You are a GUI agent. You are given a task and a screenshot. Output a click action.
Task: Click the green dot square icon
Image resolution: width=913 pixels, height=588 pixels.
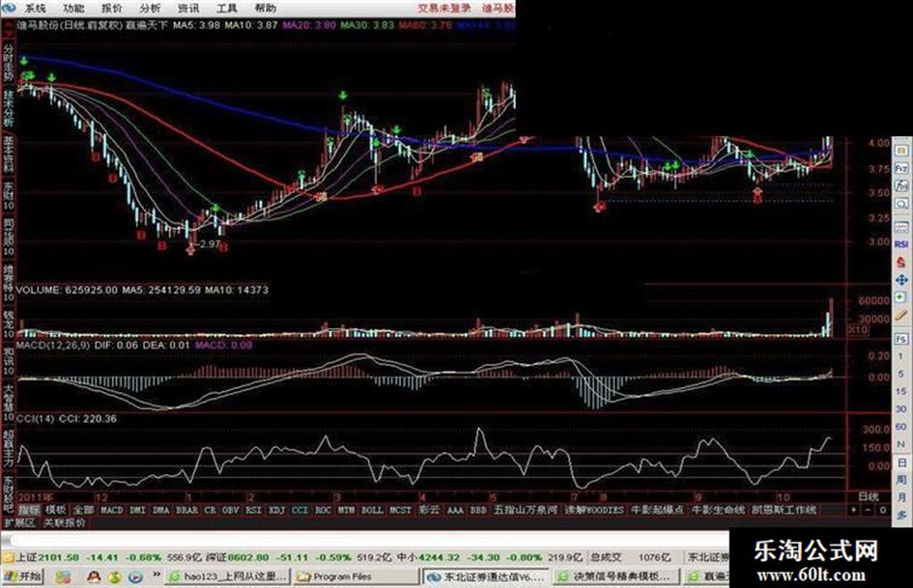coord(901,297)
